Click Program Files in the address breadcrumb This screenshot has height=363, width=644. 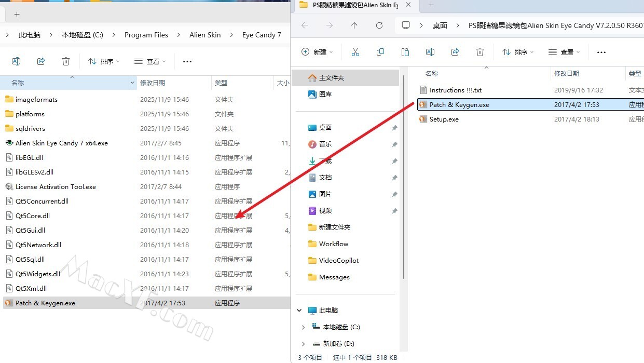(146, 35)
